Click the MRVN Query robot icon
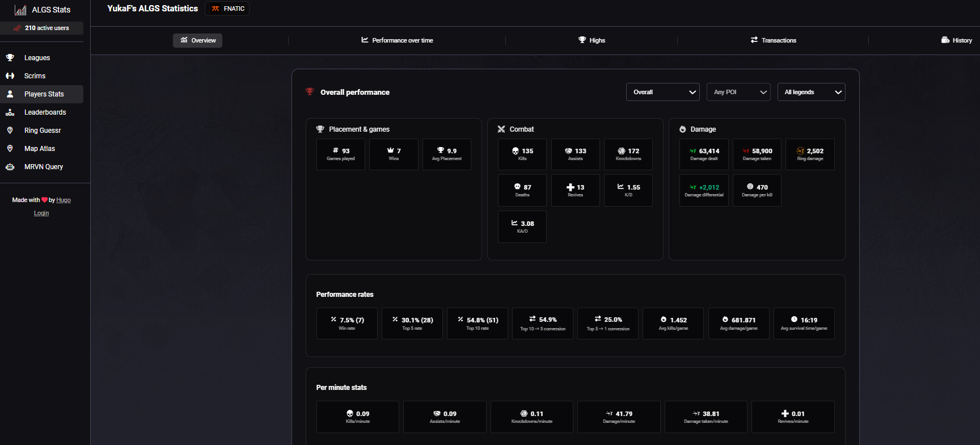The image size is (980, 445). [x=10, y=167]
